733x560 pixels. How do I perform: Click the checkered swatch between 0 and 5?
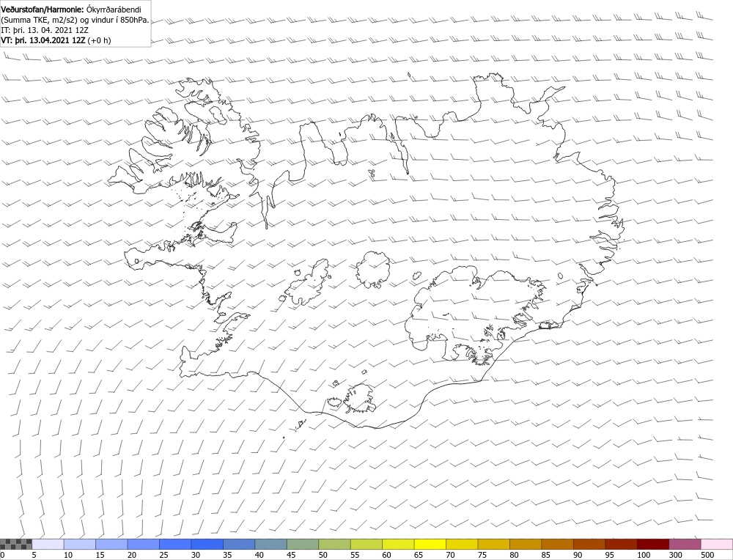[16, 544]
